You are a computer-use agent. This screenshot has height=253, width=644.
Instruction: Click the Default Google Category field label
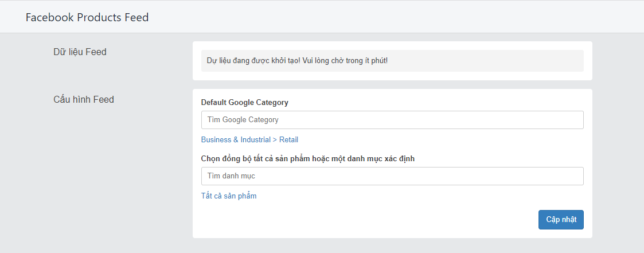coord(245,103)
